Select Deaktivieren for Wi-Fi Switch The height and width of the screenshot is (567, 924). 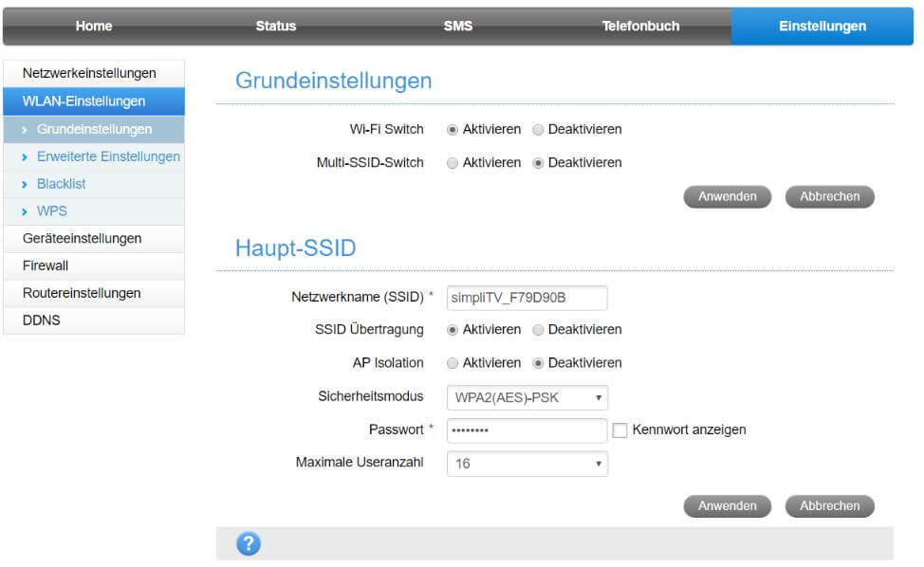(538, 130)
